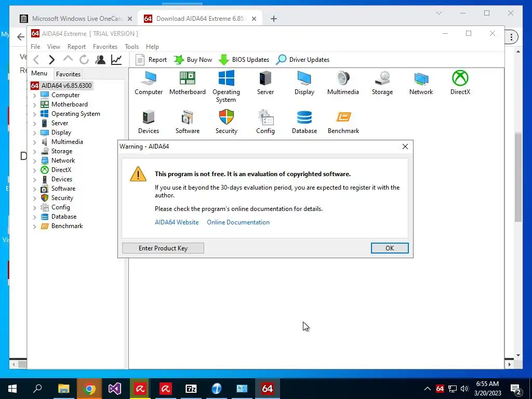The height and width of the screenshot is (399, 532).
Task: Open 7-Zip from the taskbar
Action: point(191,389)
